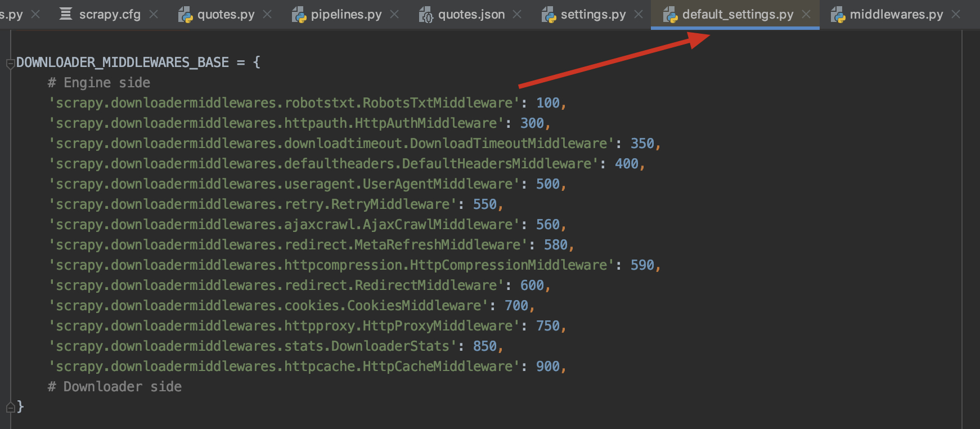Click the DownloaderStats entry string
The width and height of the screenshot is (980, 429).
tap(253, 346)
